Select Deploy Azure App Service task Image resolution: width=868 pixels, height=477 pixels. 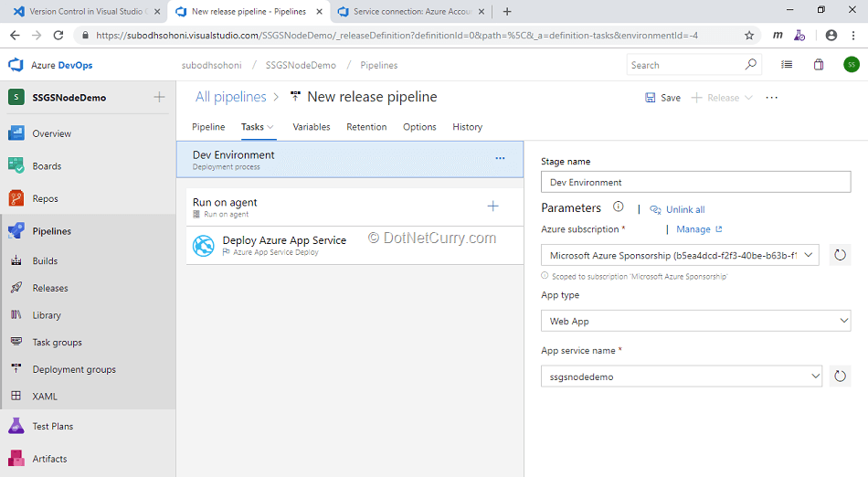point(355,245)
